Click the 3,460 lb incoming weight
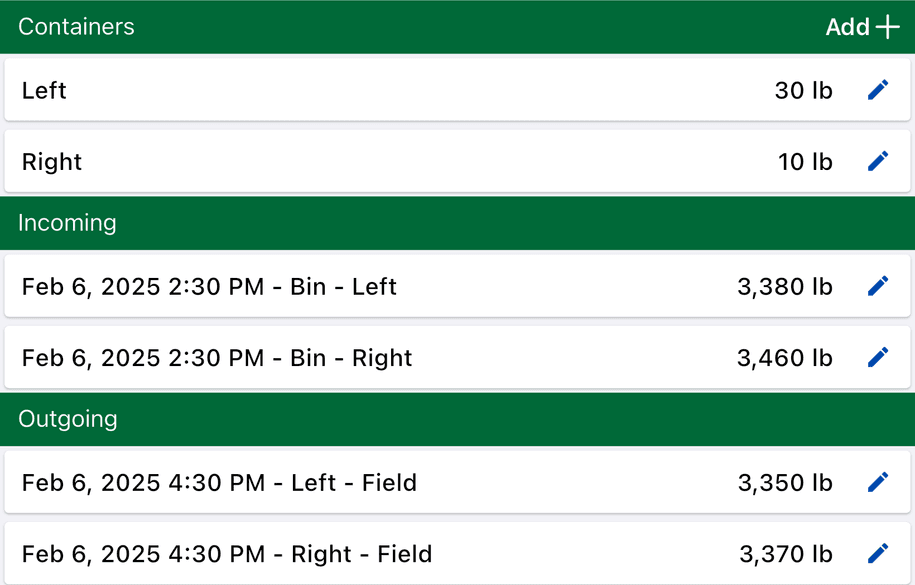 (x=784, y=358)
